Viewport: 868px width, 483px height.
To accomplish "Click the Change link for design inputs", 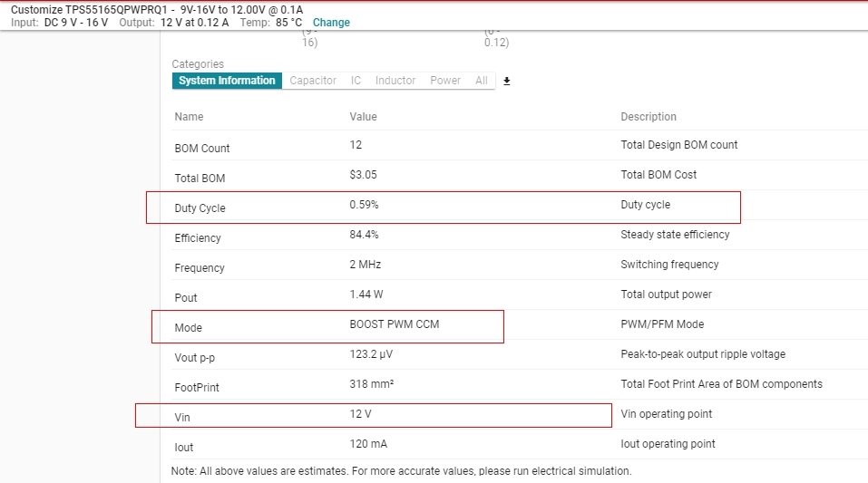I will (331, 23).
